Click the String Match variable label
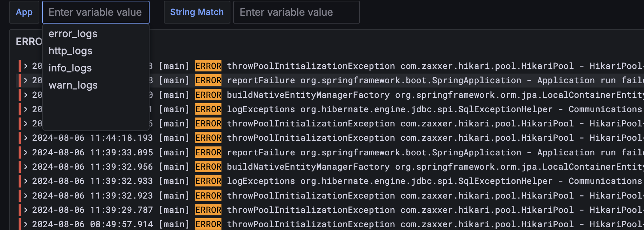Screen dimensions: 644x230 197,12
